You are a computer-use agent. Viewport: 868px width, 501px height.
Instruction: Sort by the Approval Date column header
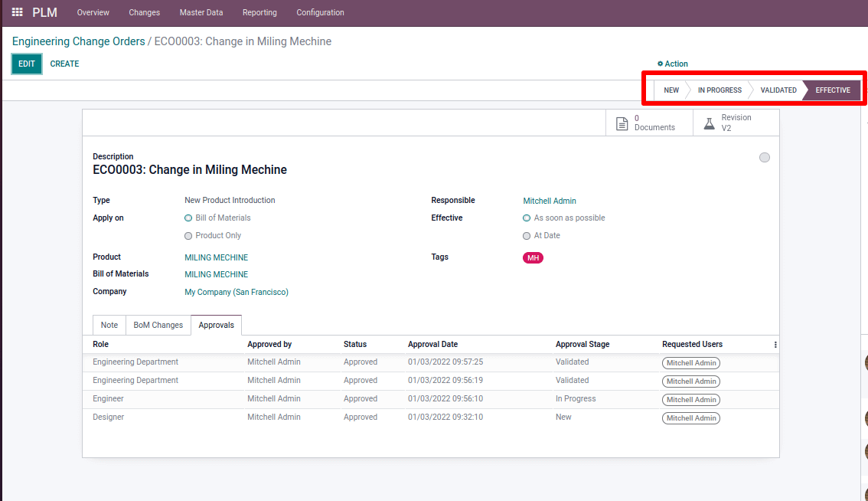(433, 344)
